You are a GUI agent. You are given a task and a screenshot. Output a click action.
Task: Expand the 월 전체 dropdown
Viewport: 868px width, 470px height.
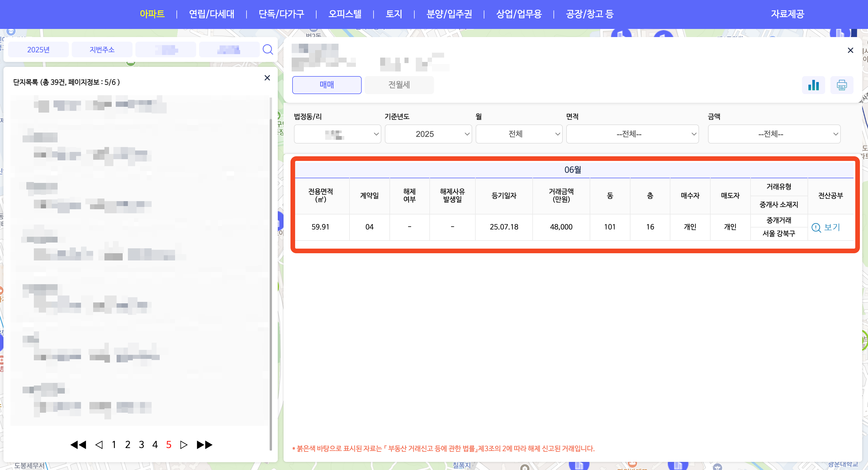click(518, 134)
